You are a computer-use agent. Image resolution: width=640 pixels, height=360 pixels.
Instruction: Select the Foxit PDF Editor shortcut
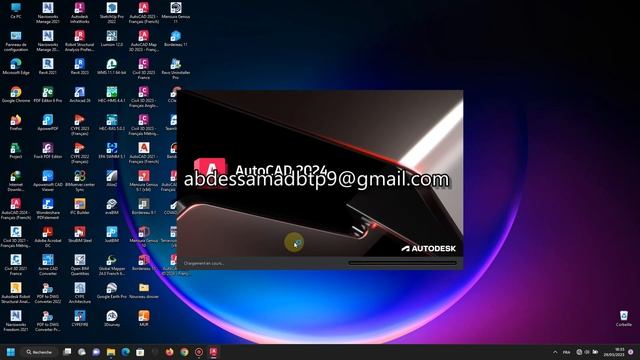point(48,151)
